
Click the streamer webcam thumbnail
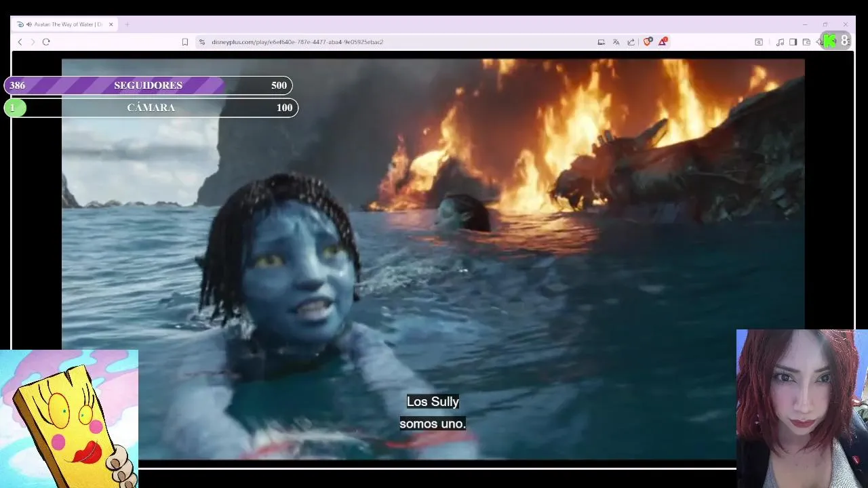802,409
